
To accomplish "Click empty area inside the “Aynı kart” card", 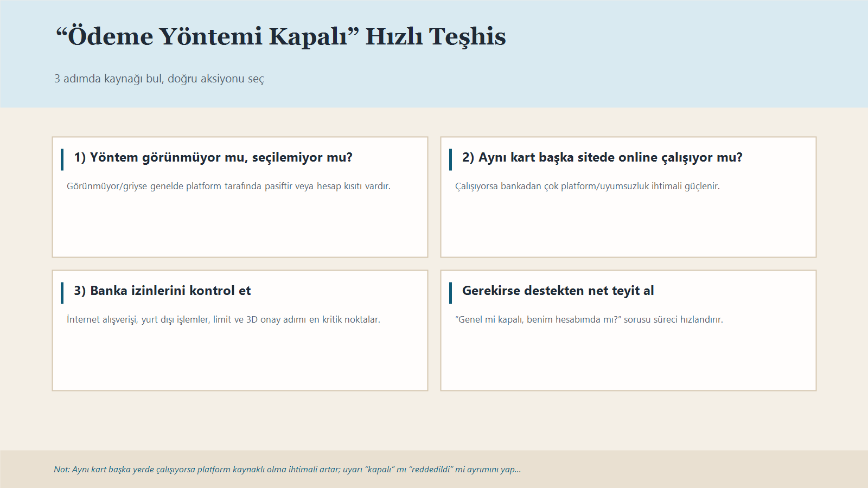I will click(628, 228).
